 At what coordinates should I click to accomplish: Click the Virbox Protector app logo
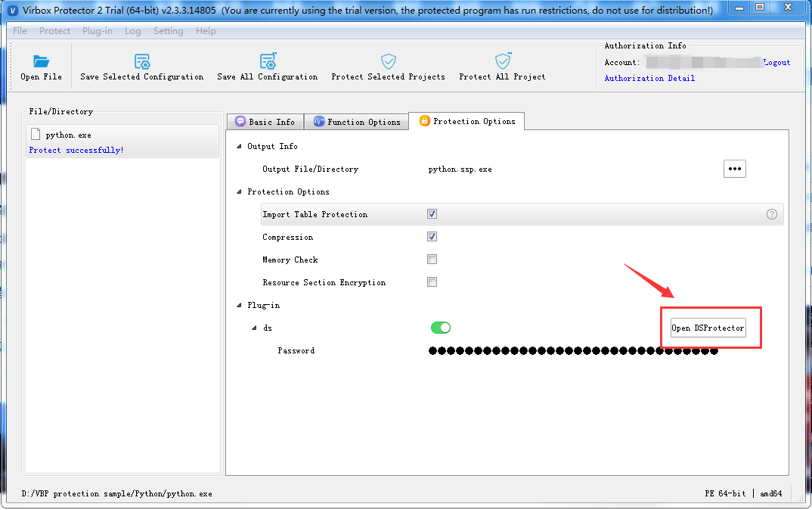point(14,11)
